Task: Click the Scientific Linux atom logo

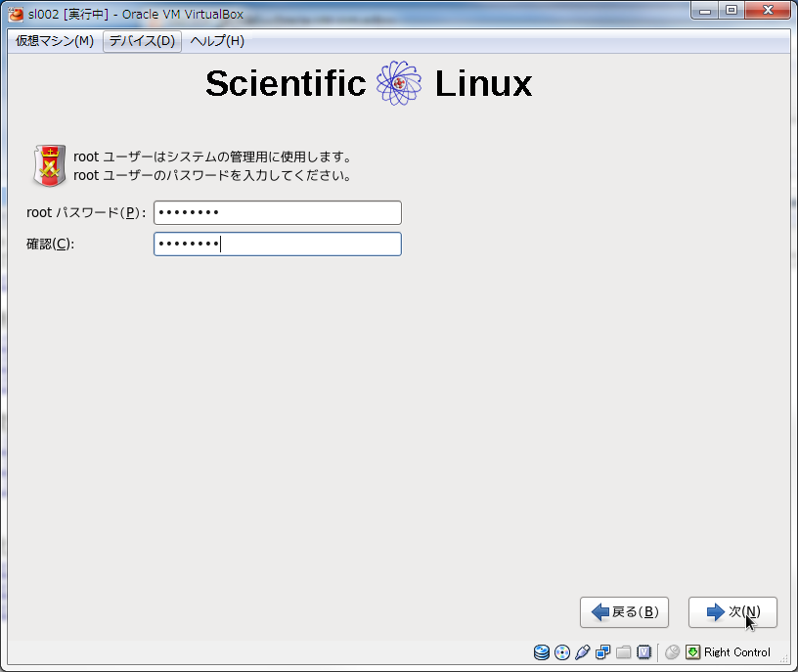Action: (x=399, y=83)
